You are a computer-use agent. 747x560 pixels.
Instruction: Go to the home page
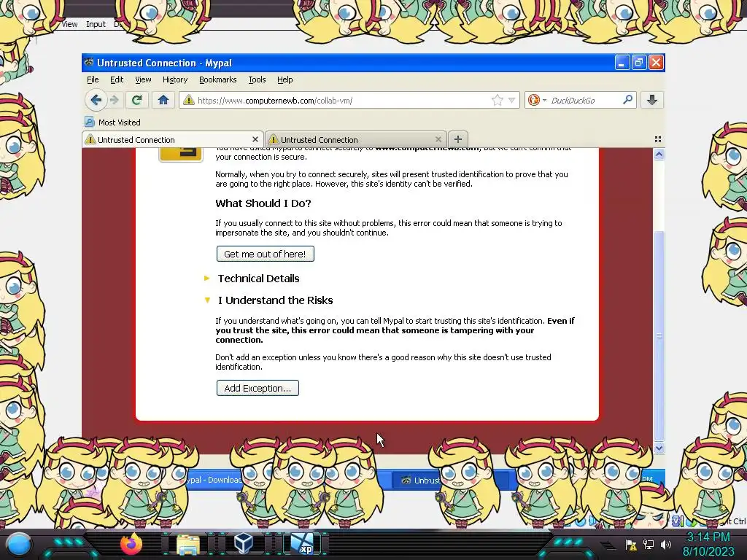pos(163,100)
